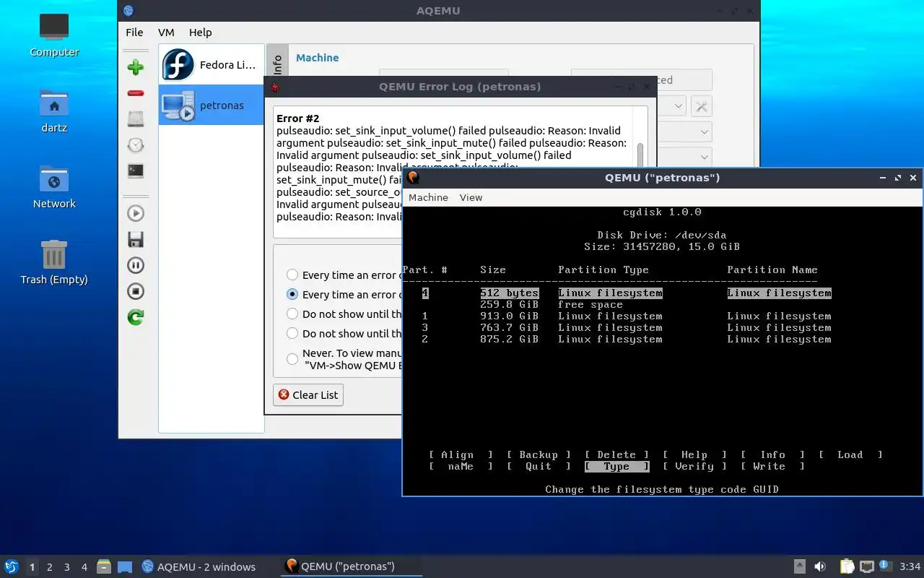The height and width of the screenshot is (578, 924).
Task: Click the cgdisk Quit option
Action: coord(539,466)
